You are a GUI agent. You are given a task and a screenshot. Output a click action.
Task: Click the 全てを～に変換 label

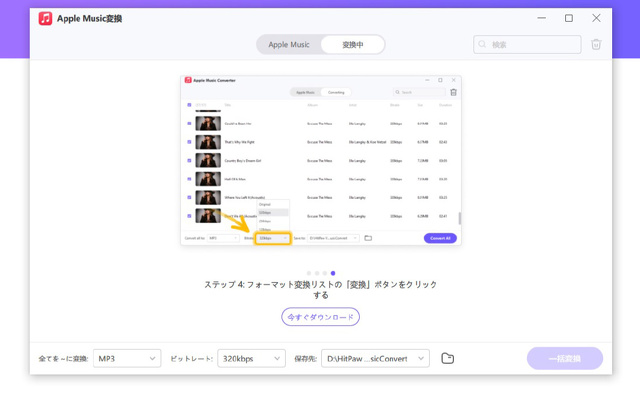click(x=63, y=359)
